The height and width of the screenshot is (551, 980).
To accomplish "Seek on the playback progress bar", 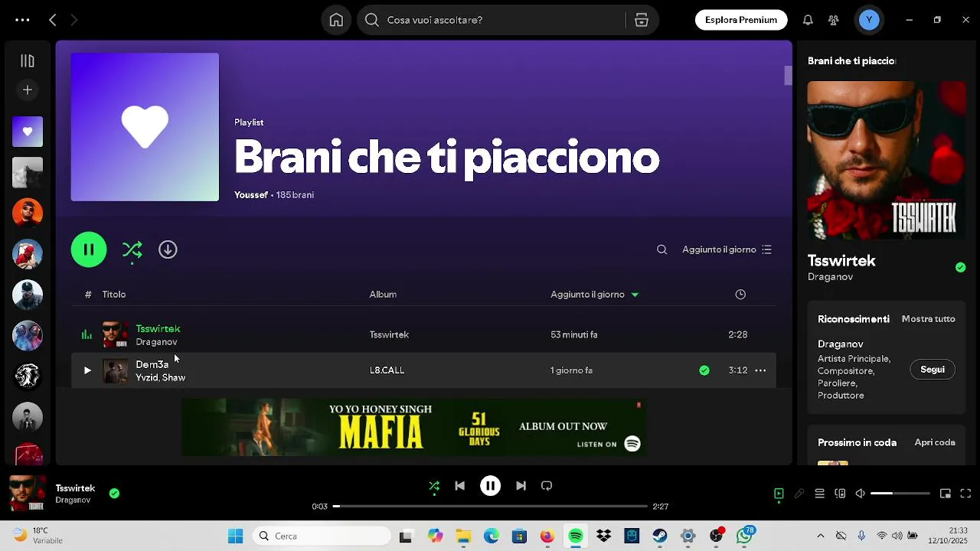I will [x=490, y=507].
